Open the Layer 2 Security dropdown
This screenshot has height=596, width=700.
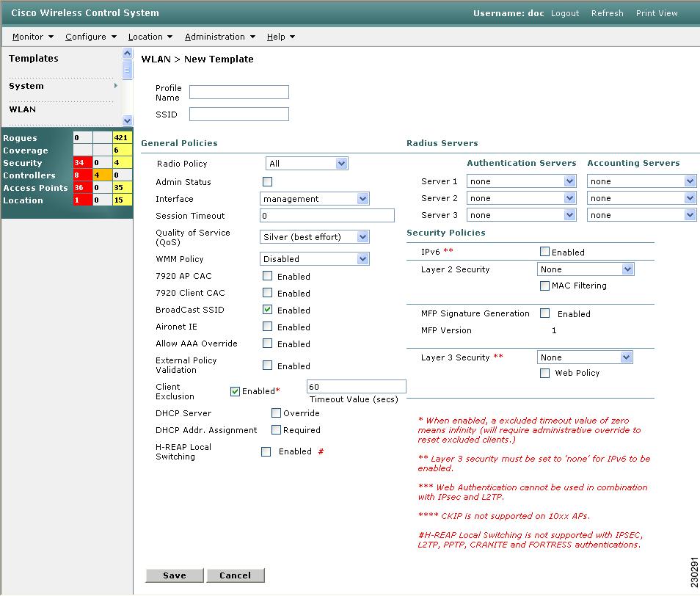pos(586,269)
